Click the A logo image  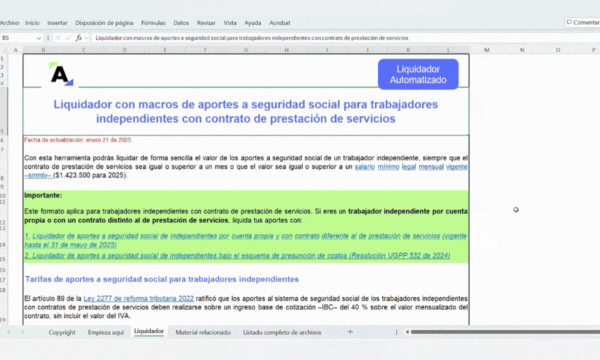coord(61,74)
